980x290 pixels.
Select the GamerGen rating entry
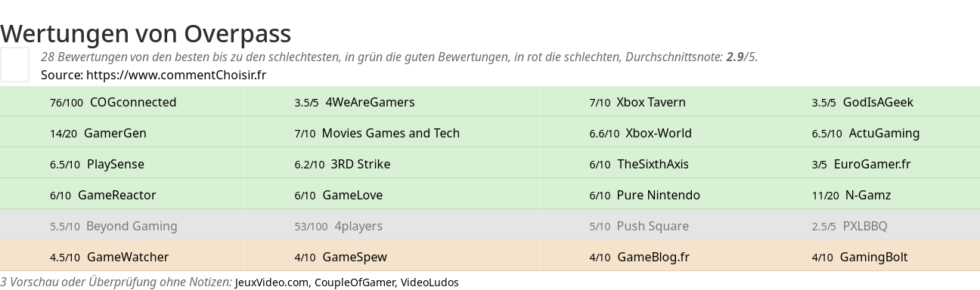[x=115, y=133]
